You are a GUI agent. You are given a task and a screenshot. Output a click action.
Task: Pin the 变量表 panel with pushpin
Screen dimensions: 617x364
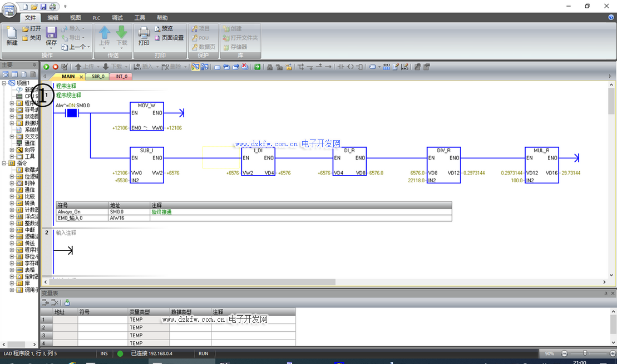[x=606, y=293]
